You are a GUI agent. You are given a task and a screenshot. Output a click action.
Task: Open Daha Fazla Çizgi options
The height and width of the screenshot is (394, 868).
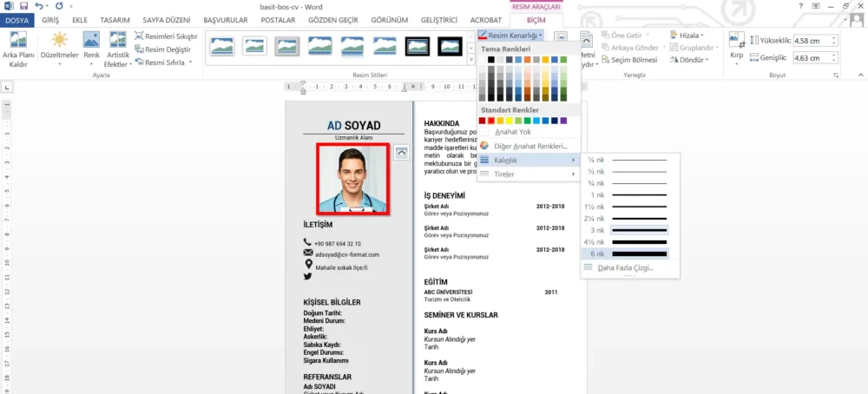pos(628,268)
